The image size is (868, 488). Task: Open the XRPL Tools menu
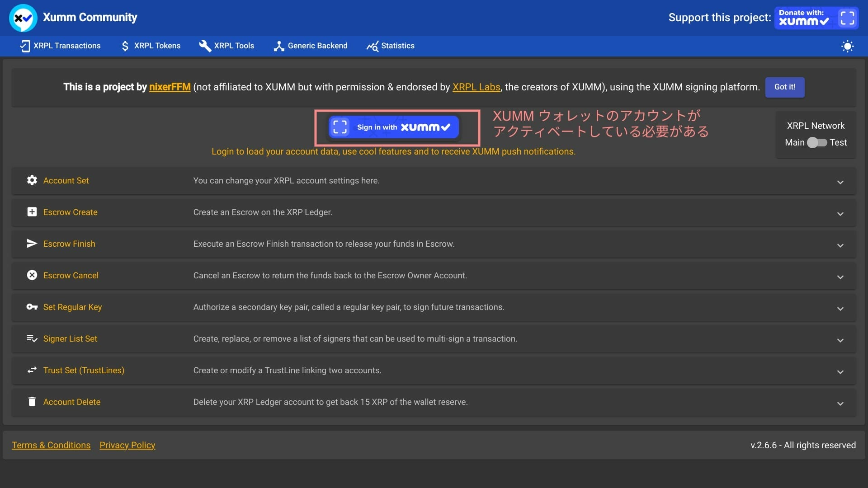[x=226, y=46]
